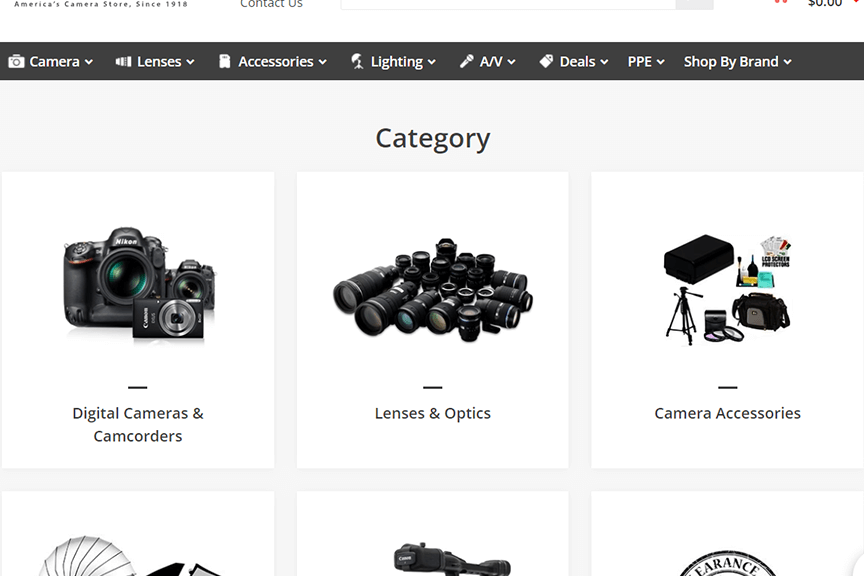Screen dimensions: 864x576
Task: Expand the Shop By Brand dropdown
Action: [x=737, y=62]
